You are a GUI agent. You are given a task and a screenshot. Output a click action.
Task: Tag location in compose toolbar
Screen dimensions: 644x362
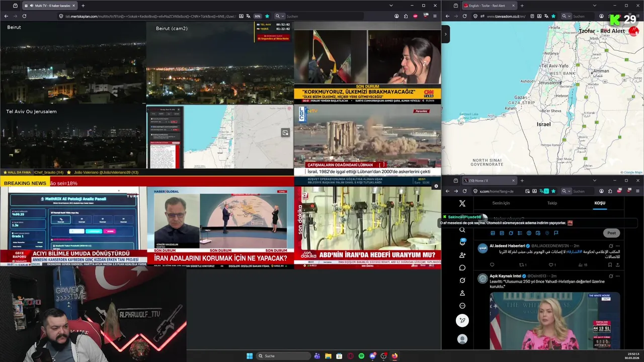547,233
